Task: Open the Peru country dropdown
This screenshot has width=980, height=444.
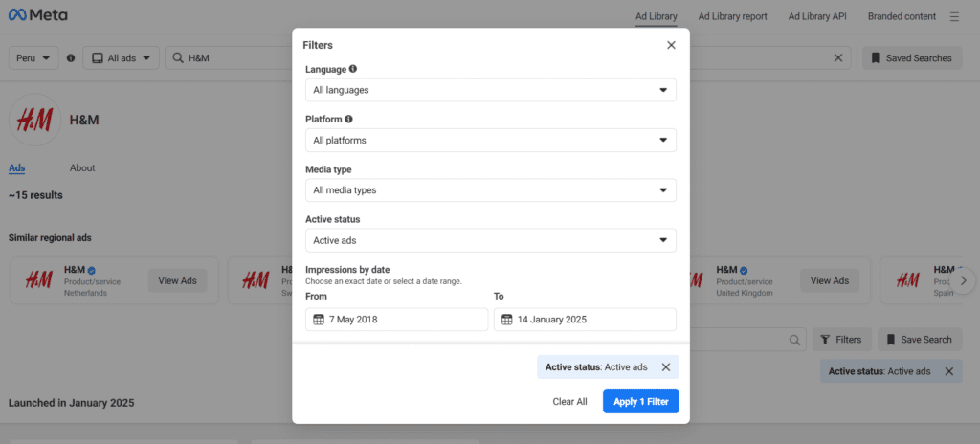Action: pos(33,58)
